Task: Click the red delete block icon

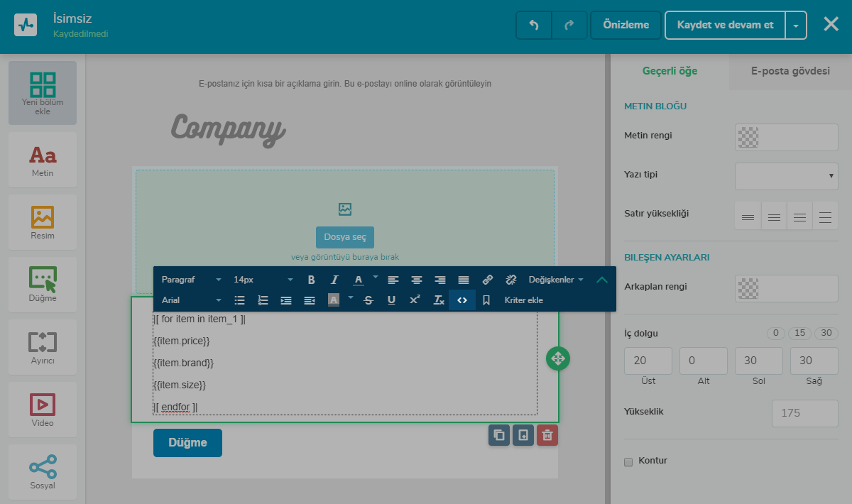Action: (x=547, y=435)
